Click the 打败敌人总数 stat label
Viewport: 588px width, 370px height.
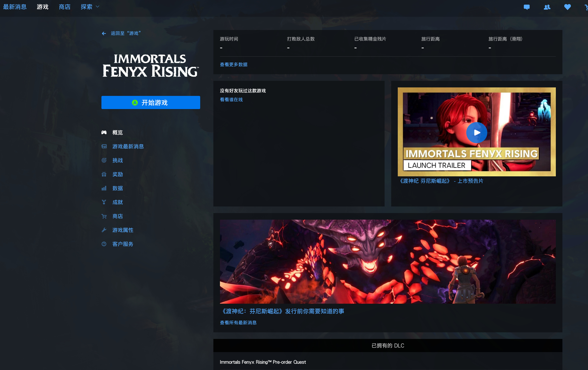tap(301, 39)
